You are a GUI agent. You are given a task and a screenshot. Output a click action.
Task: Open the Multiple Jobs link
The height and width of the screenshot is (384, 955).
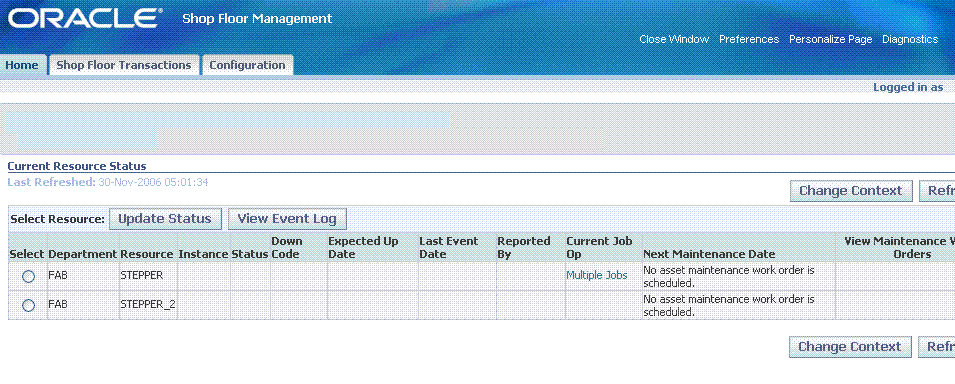(x=596, y=276)
